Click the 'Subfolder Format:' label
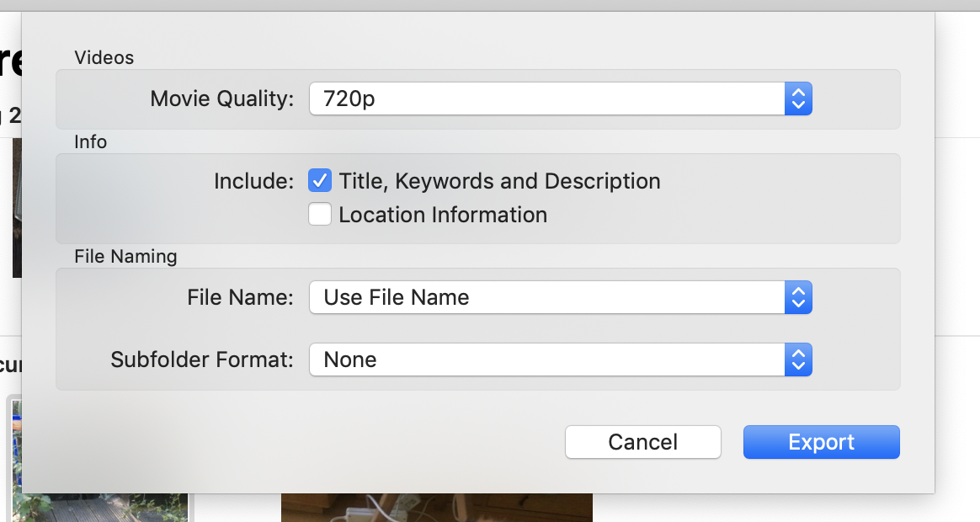Screen dimensions: 980x522 [x=202, y=360]
